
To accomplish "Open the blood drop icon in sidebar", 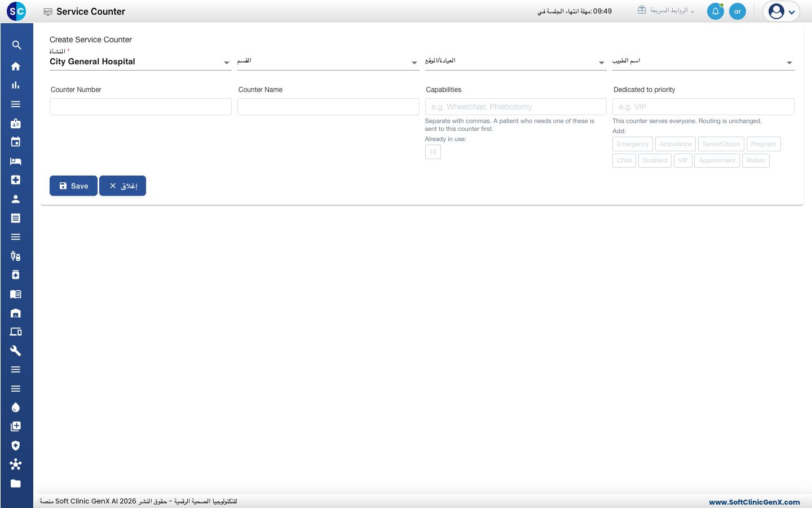I will point(16,408).
